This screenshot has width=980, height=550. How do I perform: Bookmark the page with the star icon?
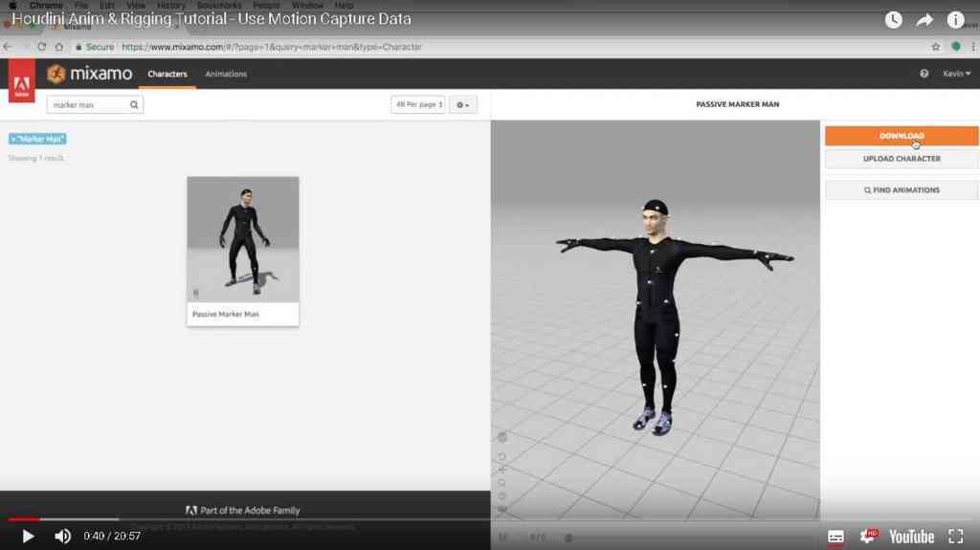[936, 47]
